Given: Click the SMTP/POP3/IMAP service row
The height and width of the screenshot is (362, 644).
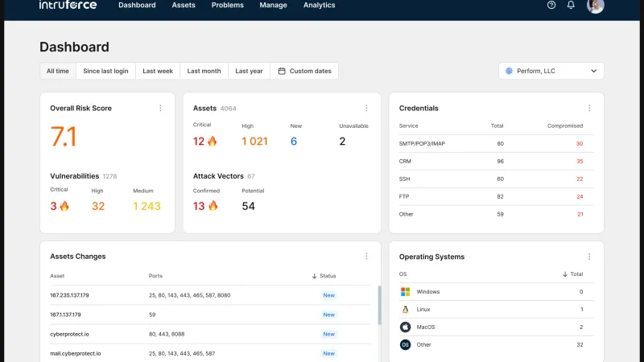Looking at the screenshot, I should [x=496, y=144].
